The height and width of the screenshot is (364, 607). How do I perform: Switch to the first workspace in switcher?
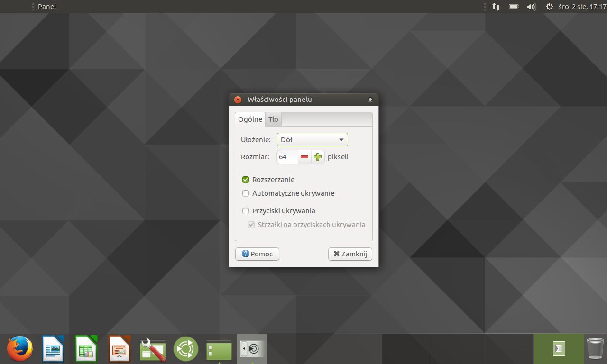(x=406, y=349)
